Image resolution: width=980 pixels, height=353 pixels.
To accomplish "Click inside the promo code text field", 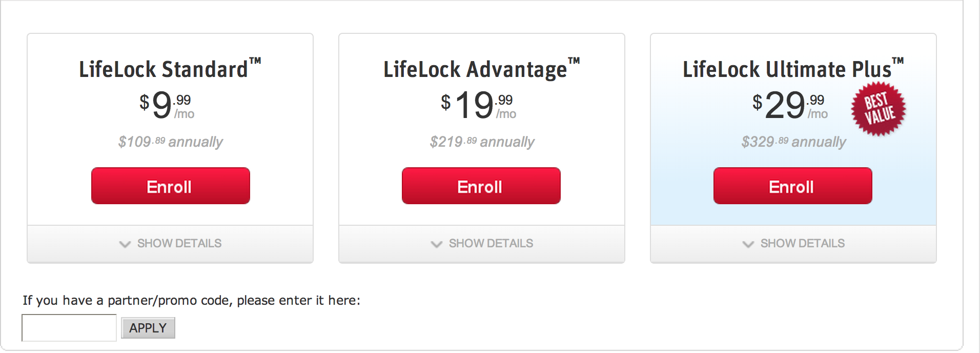I will 68,327.
